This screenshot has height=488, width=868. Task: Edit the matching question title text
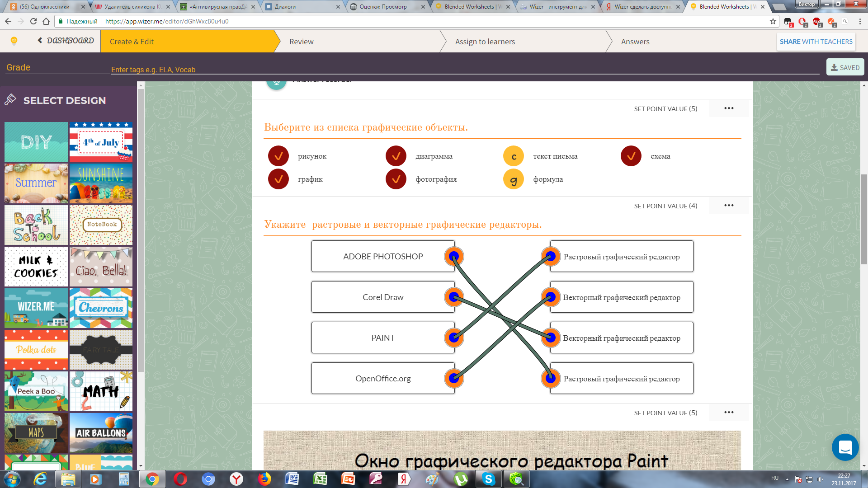(x=403, y=225)
